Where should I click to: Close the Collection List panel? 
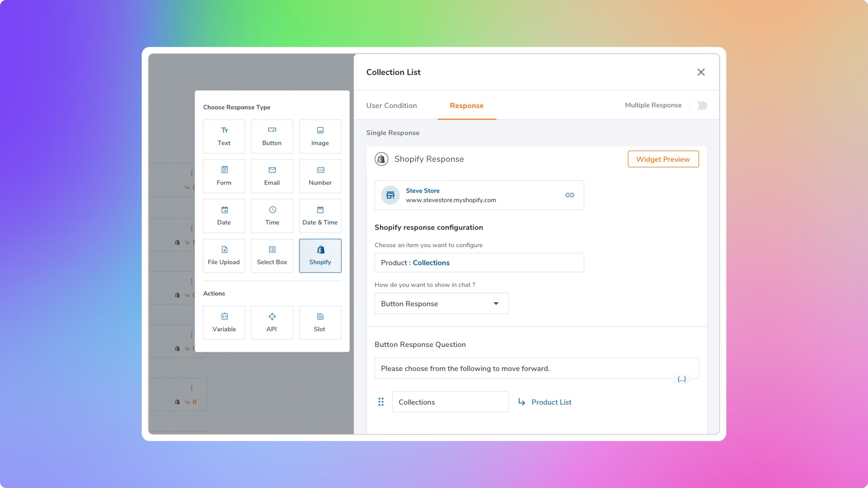coord(701,72)
